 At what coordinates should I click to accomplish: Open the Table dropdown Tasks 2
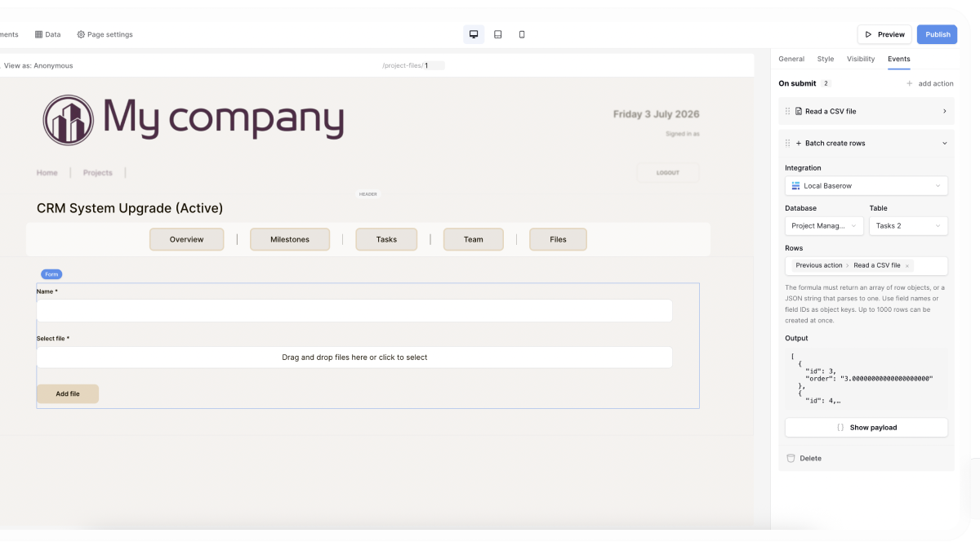click(908, 226)
